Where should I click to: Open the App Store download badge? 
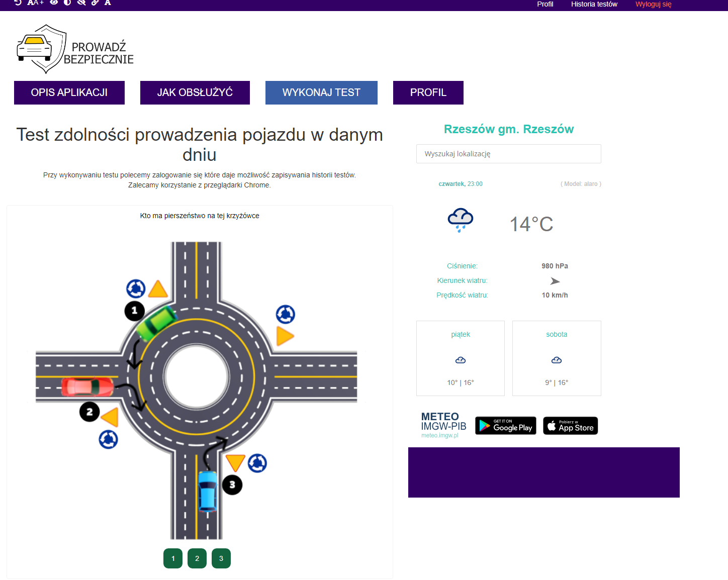click(x=570, y=426)
